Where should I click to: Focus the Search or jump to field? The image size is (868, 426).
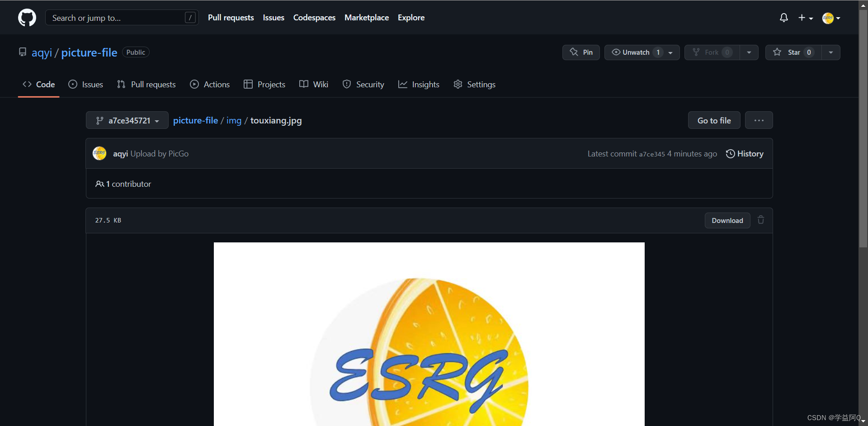point(122,18)
